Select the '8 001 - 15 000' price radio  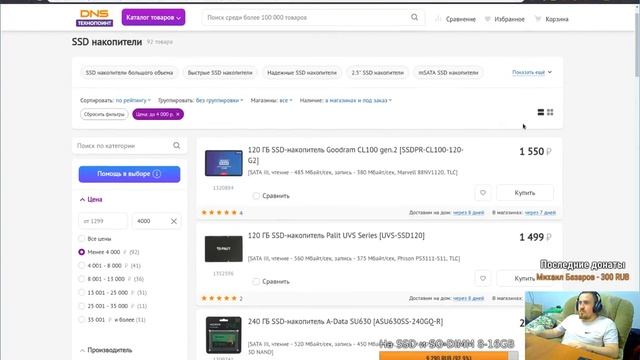coord(82,279)
